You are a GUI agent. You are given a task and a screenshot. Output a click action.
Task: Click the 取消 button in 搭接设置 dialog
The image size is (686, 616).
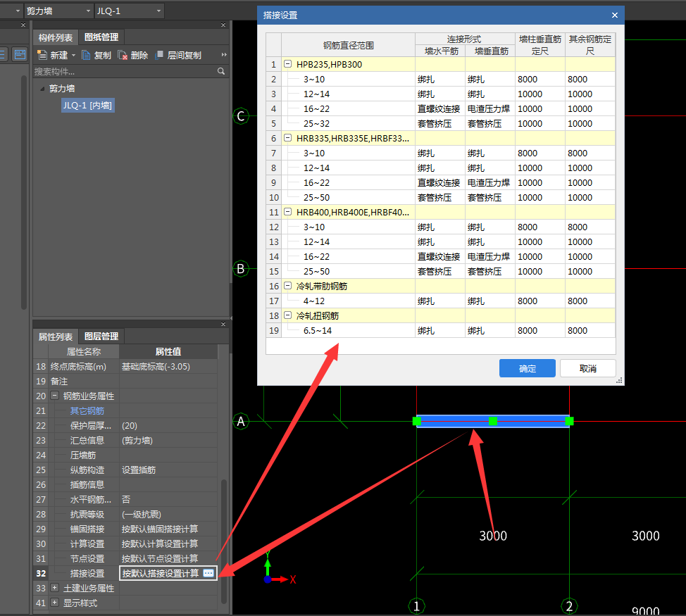coord(588,368)
